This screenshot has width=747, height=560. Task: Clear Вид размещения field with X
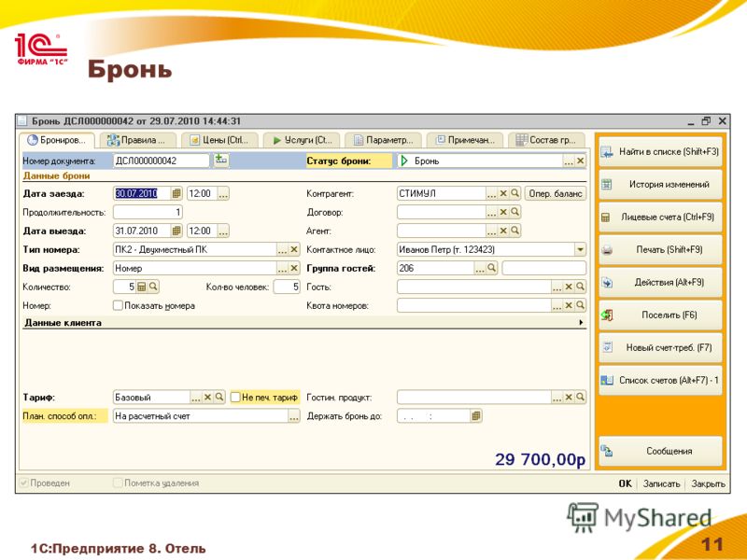coord(294,269)
